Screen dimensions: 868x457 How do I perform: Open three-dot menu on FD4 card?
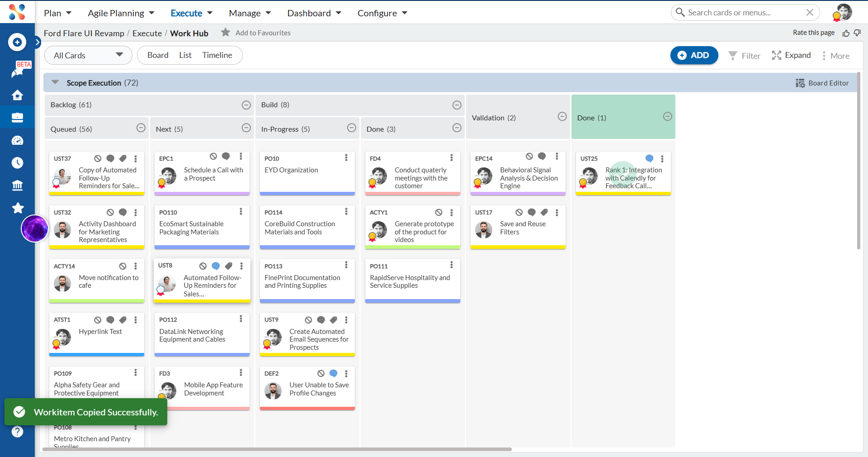pyautogui.click(x=452, y=157)
